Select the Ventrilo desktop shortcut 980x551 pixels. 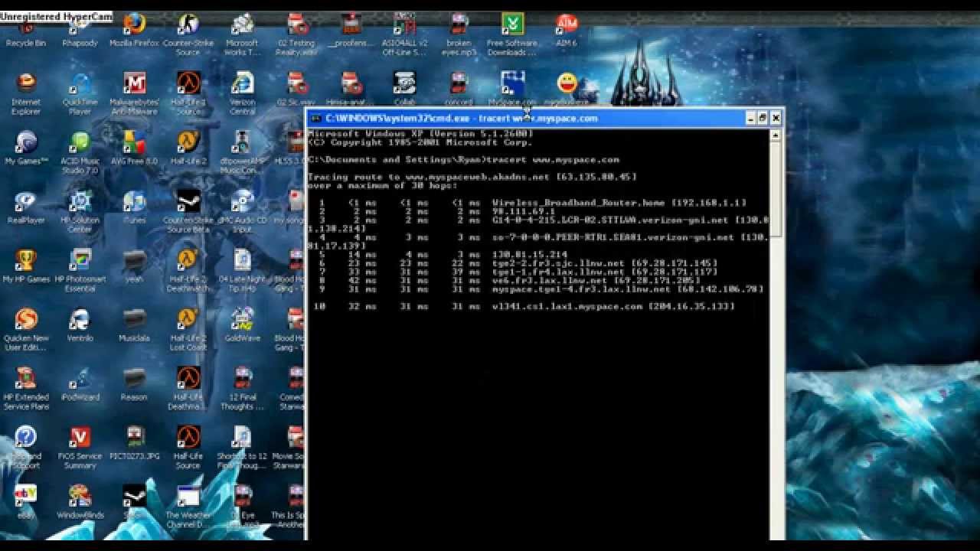(x=80, y=325)
